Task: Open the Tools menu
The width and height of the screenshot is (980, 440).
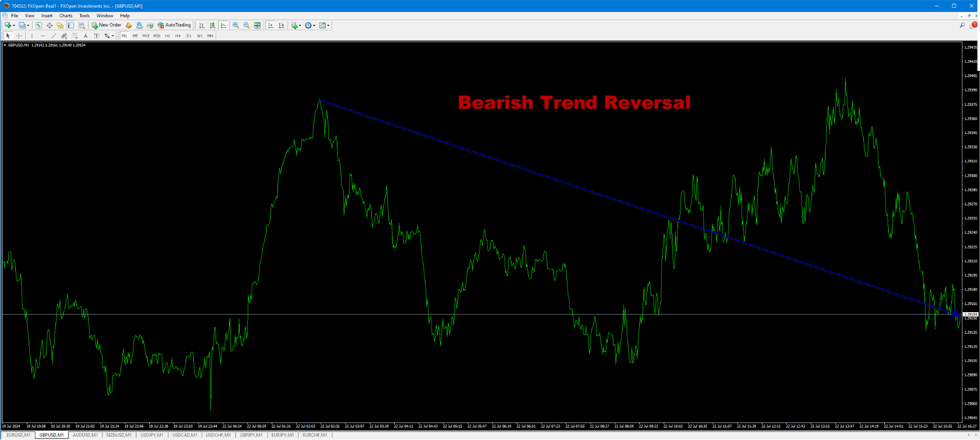Action: [84, 16]
